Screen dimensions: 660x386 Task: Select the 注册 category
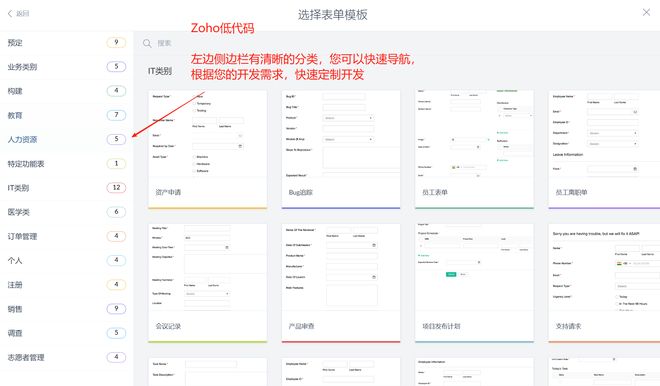tap(67, 285)
